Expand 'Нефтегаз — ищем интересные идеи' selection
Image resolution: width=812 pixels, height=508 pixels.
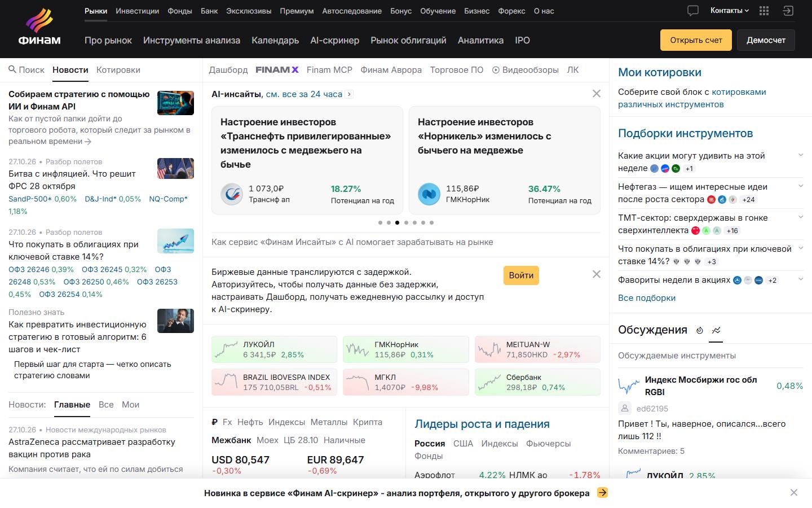(x=801, y=186)
